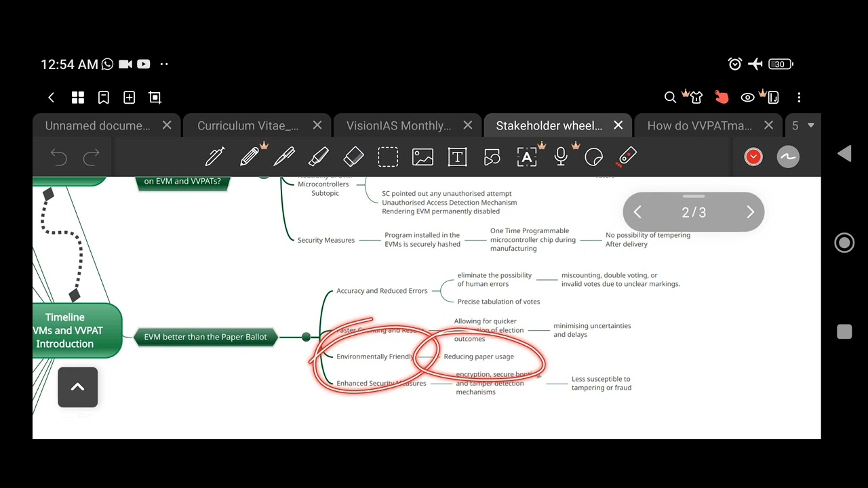
Task: Open search with the magnifier icon
Action: tap(670, 98)
